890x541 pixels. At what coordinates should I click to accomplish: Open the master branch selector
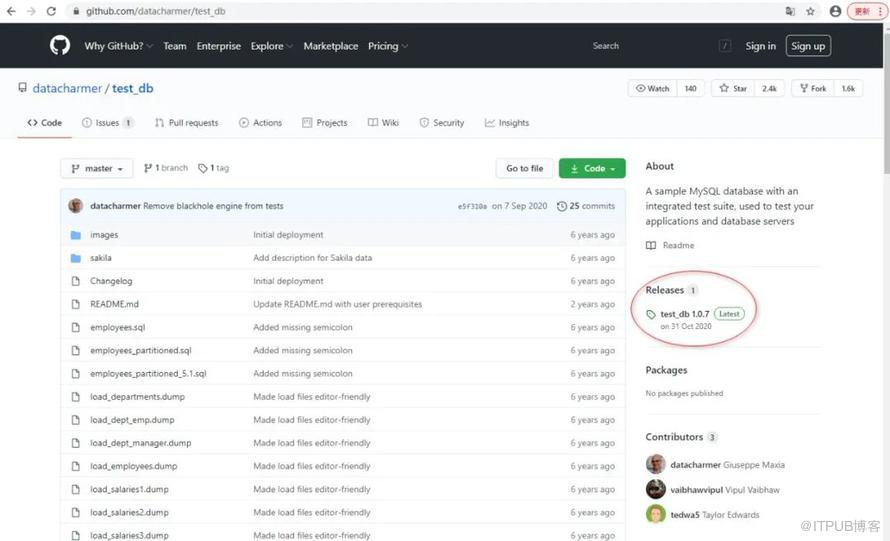96,168
